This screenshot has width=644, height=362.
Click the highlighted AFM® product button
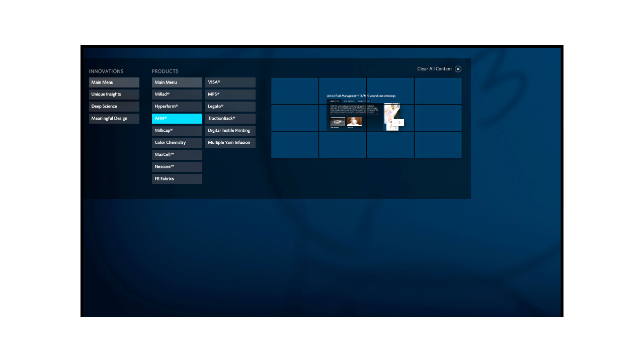click(x=177, y=119)
